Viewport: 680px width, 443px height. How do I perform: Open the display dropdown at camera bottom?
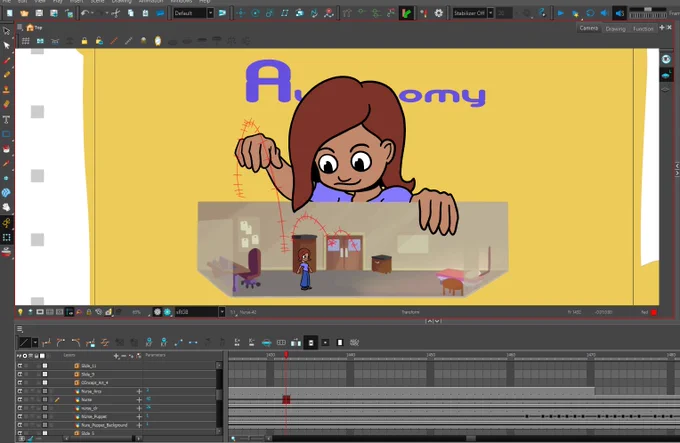[x=222, y=312]
